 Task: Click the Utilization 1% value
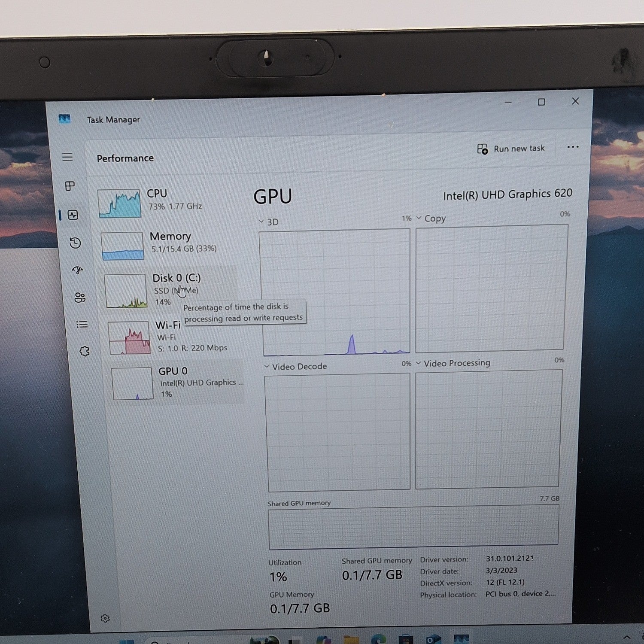(278, 577)
